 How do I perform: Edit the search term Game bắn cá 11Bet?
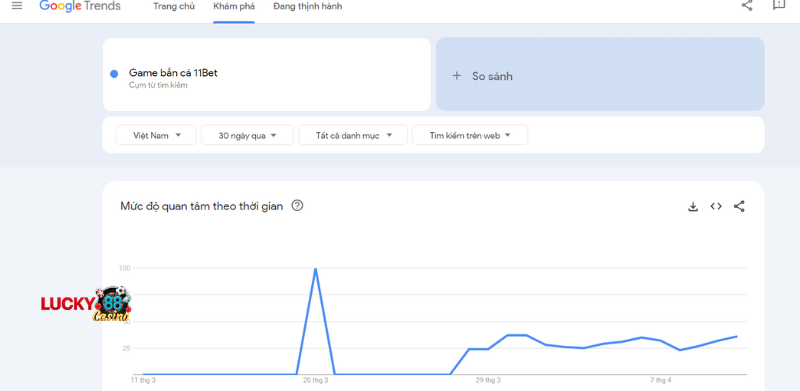point(173,73)
